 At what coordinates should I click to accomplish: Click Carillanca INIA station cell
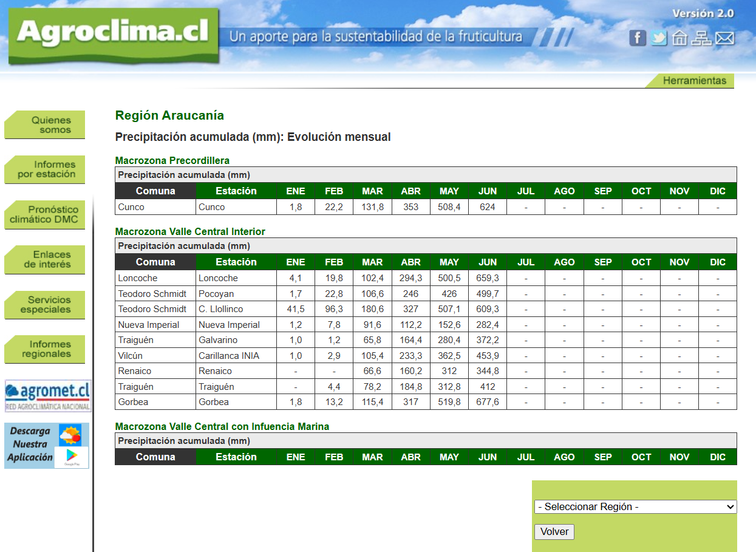point(236,356)
